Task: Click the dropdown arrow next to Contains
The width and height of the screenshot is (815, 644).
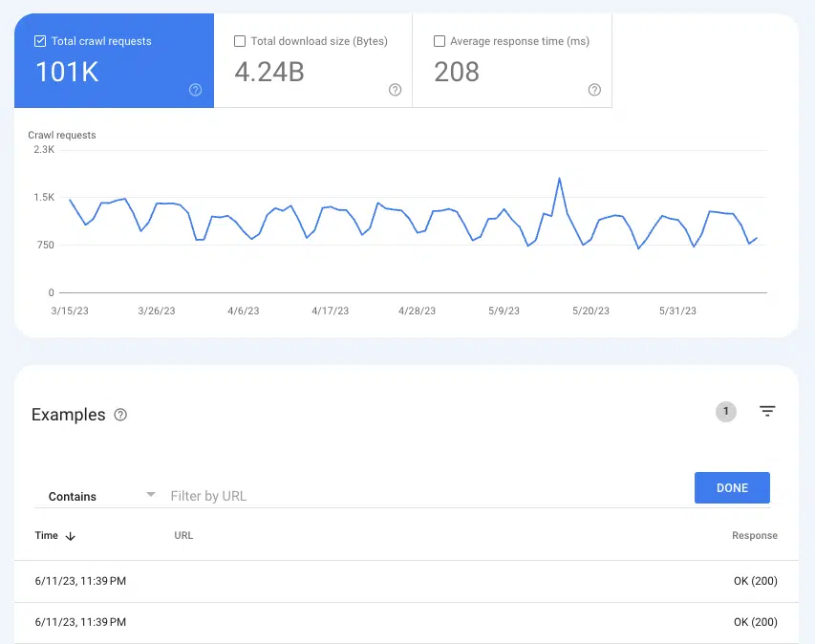Action: 150,495
